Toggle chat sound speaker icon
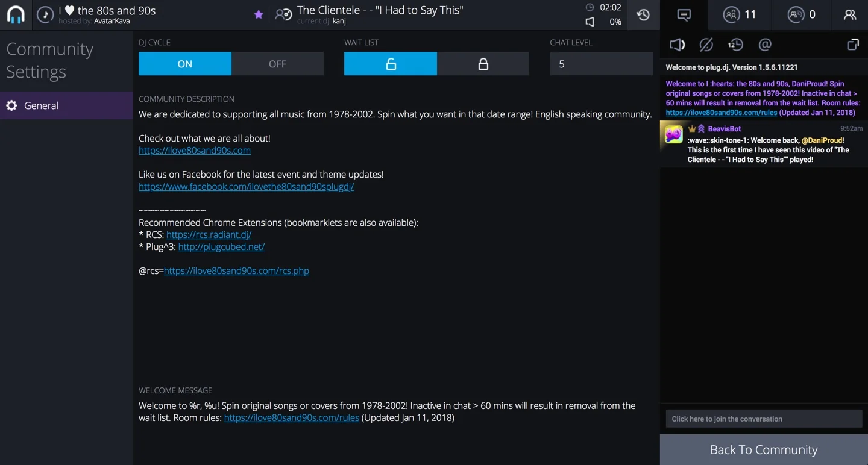Screen dimensions: 868x465 pyautogui.click(x=678, y=45)
